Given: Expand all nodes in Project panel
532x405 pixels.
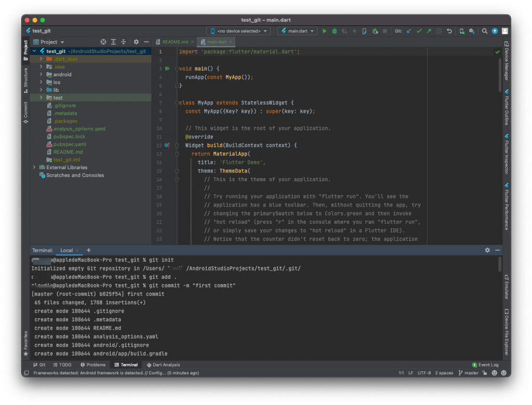Looking at the screenshot, I should [113, 42].
